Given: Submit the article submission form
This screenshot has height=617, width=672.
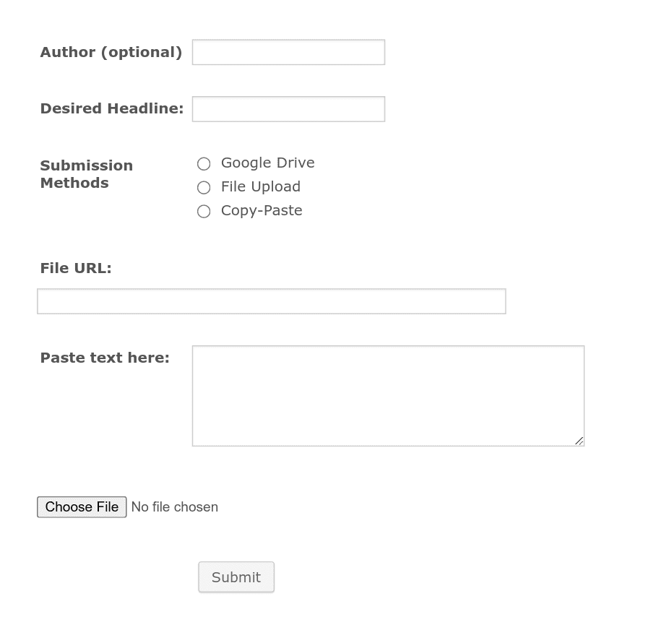Looking at the screenshot, I should (236, 577).
